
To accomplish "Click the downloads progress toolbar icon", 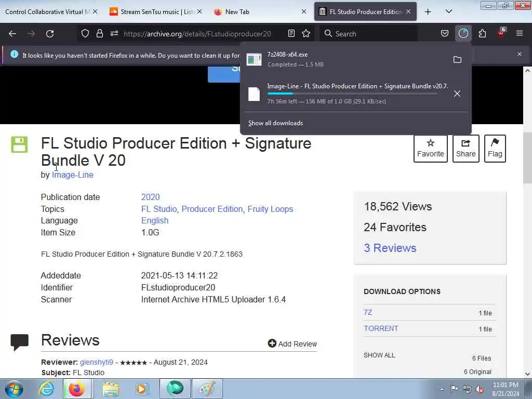I will pyautogui.click(x=463, y=33).
